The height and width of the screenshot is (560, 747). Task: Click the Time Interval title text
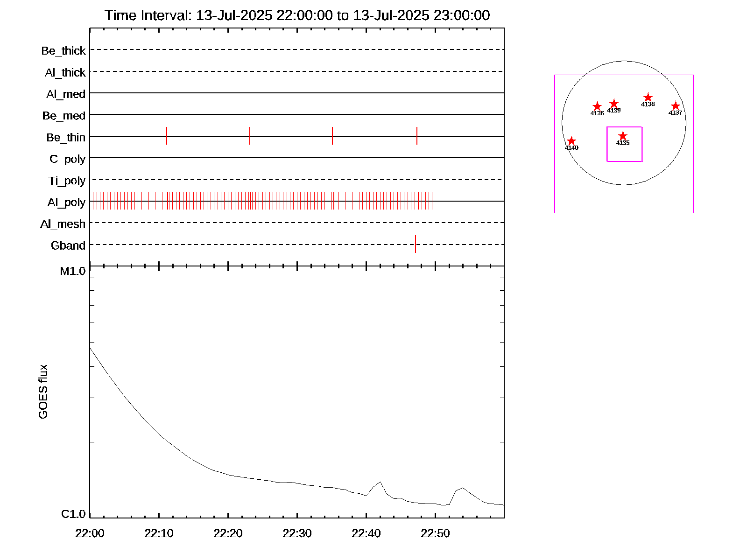pos(297,15)
